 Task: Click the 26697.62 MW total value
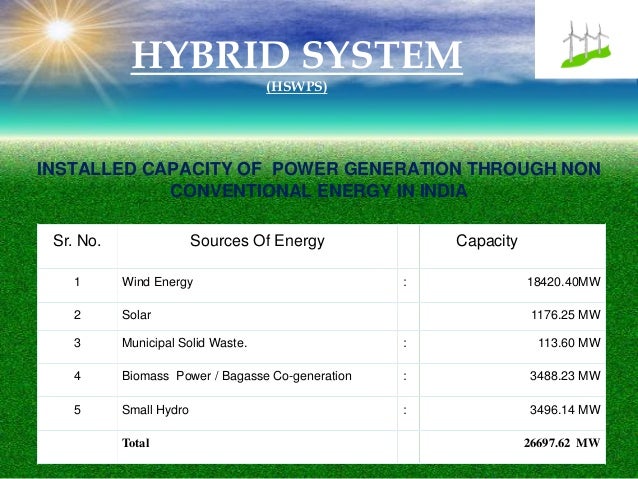pyautogui.click(x=562, y=443)
